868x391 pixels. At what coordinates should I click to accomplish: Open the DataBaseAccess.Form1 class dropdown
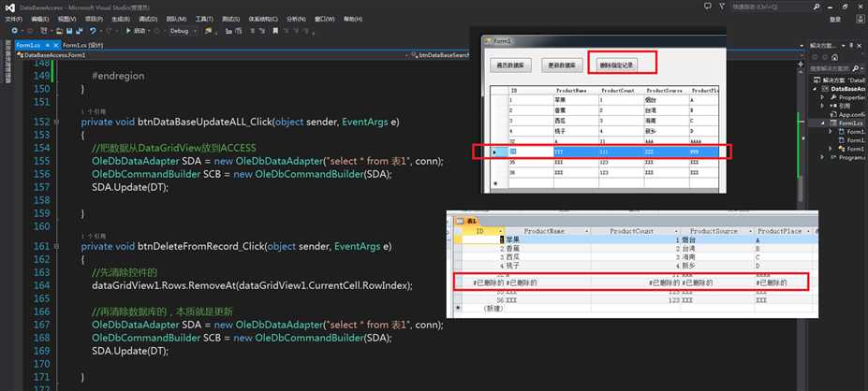click(x=211, y=55)
